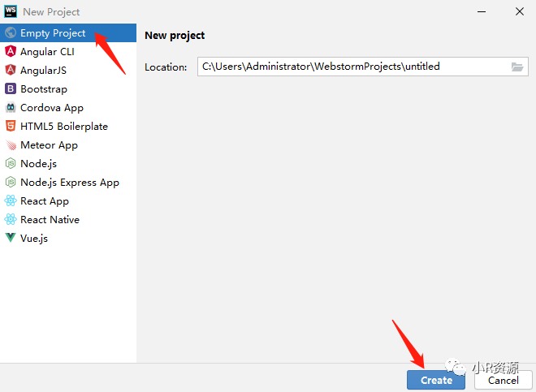Select the Empty Project list entry
The height and width of the screenshot is (392, 536).
(x=53, y=33)
